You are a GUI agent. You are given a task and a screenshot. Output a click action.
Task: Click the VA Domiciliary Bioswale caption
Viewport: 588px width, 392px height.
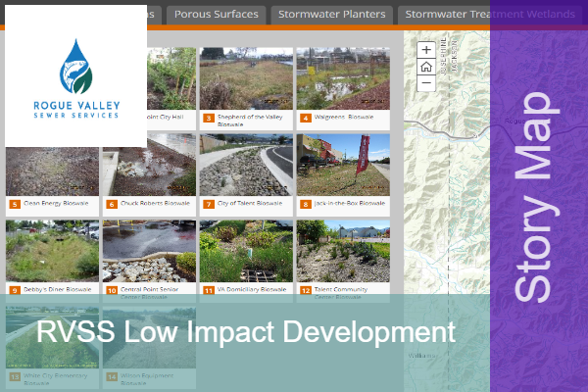tap(252, 290)
